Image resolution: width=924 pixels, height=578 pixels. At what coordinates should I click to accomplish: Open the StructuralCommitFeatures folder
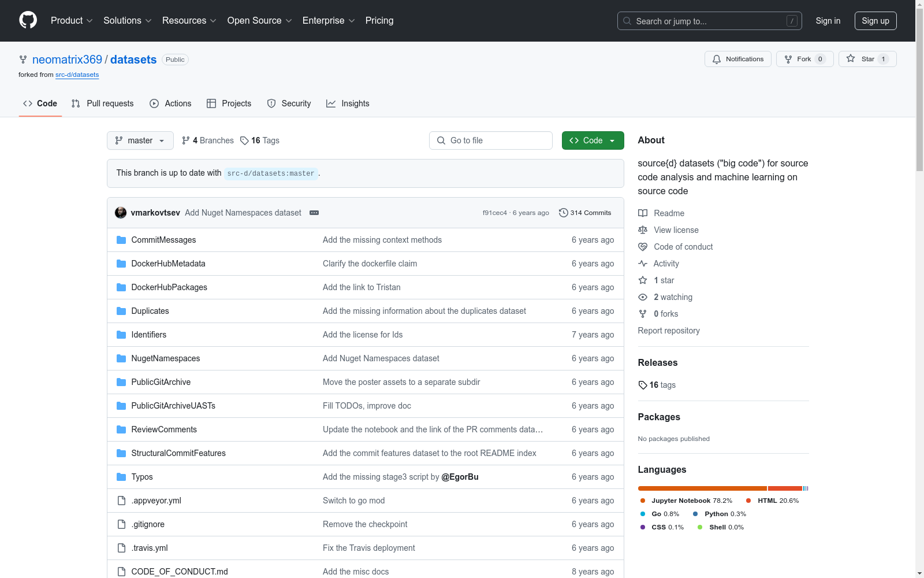pyautogui.click(x=178, y=453)
